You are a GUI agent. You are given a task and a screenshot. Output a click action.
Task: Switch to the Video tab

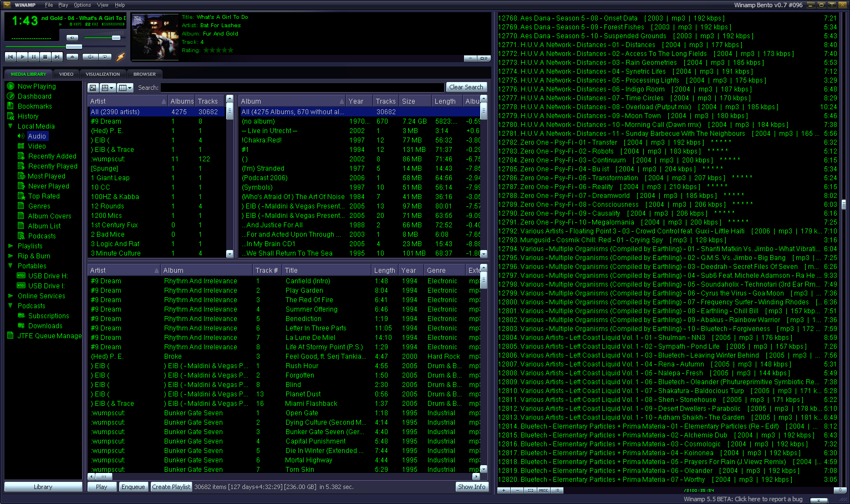[x=66, y=74]
